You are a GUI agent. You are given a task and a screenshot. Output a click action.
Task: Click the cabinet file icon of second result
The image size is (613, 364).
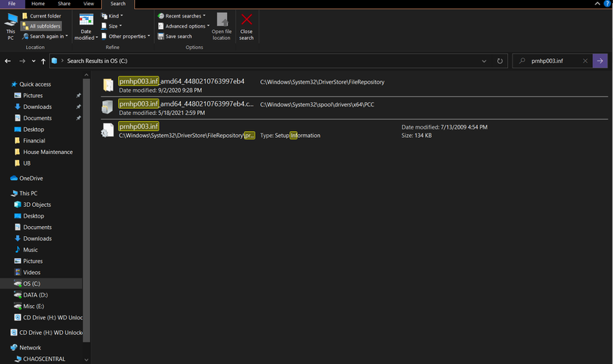pos(107,107)
